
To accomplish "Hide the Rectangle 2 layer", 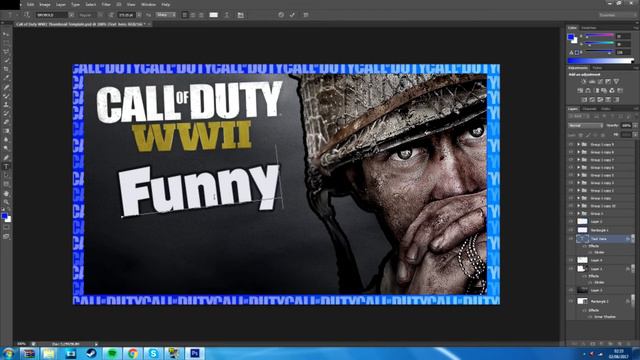I will pyautogui.click(x=571, y=301).
